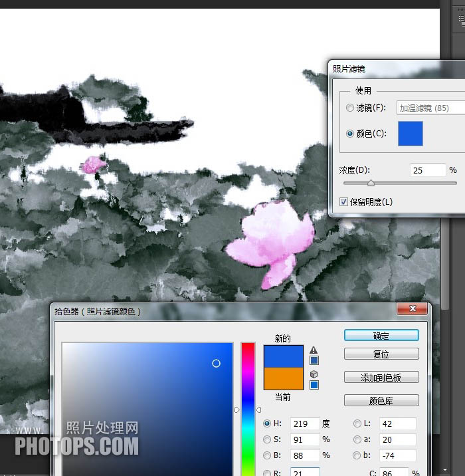Viewport: 465px width, 476px height.
Task: Click the left hue slider arrow marker
Action: [x=237, y=410]
